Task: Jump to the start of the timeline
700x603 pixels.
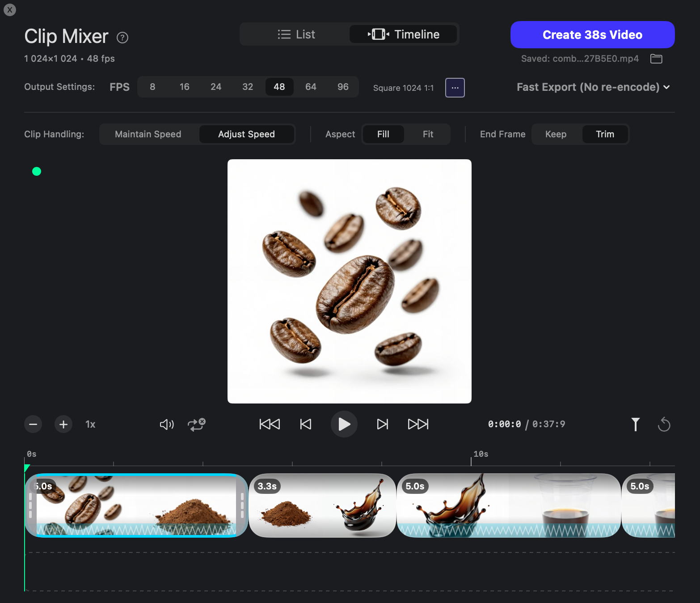Action: [x=269, y=424]
